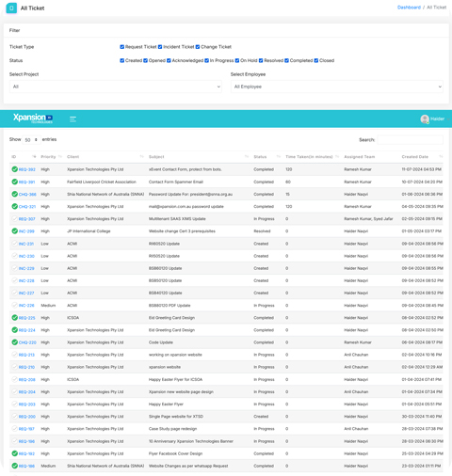Open ticket link REQ-197
Screen dimensions: 452x476
pyautogui.click(x=26, y=429)
